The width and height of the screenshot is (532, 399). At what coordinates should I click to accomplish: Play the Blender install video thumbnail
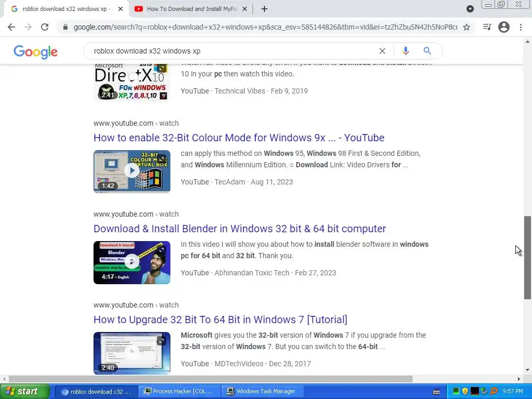tap(132, 262)
